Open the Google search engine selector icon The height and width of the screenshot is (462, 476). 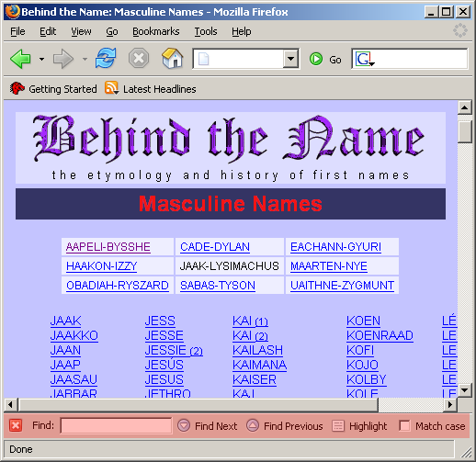click(x=365, y=59)
